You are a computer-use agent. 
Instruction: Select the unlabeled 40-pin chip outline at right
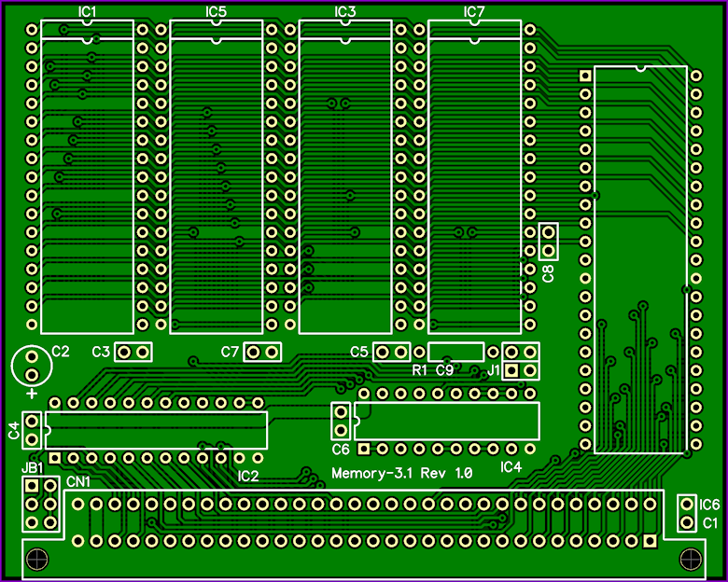pos(640,260)
